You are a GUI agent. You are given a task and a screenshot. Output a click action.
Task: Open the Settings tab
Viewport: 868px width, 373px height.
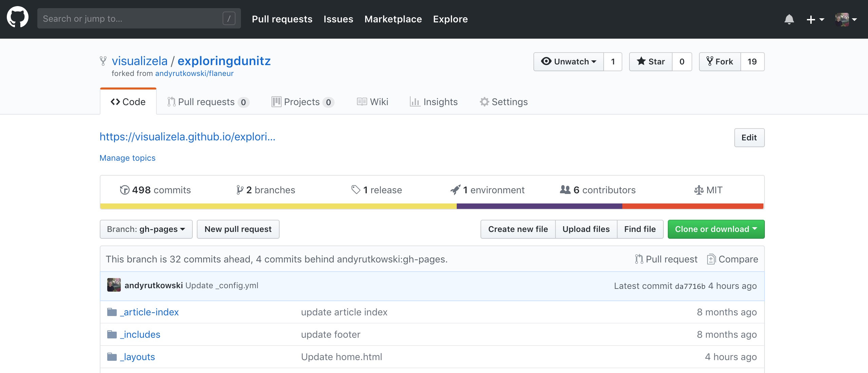point(504,102)
